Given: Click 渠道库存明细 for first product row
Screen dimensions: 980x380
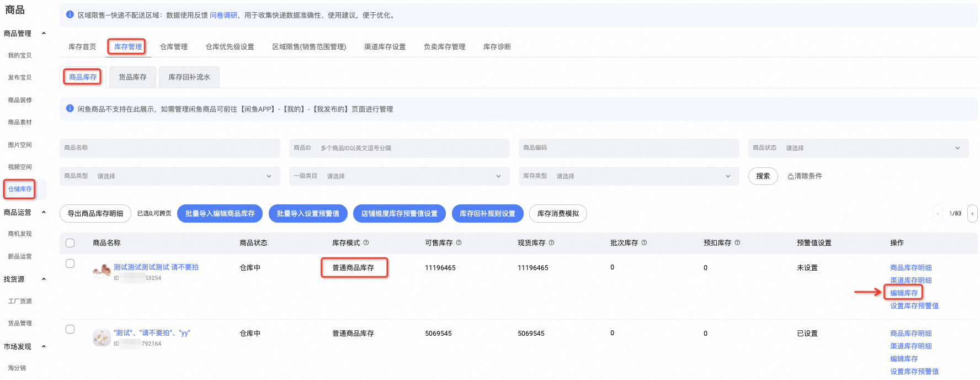Looking at the screenshot, I should [911, 281].
